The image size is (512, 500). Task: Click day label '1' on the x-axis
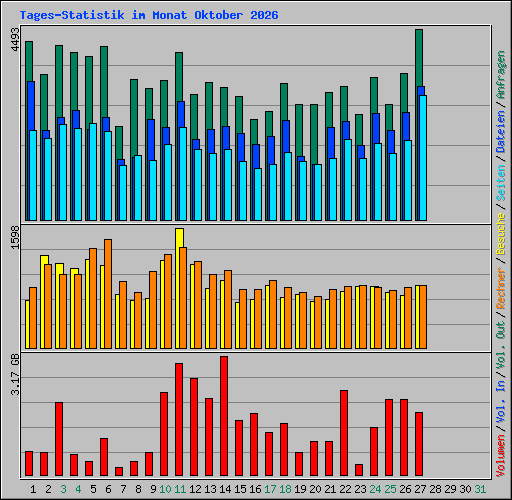pos(33,489)
